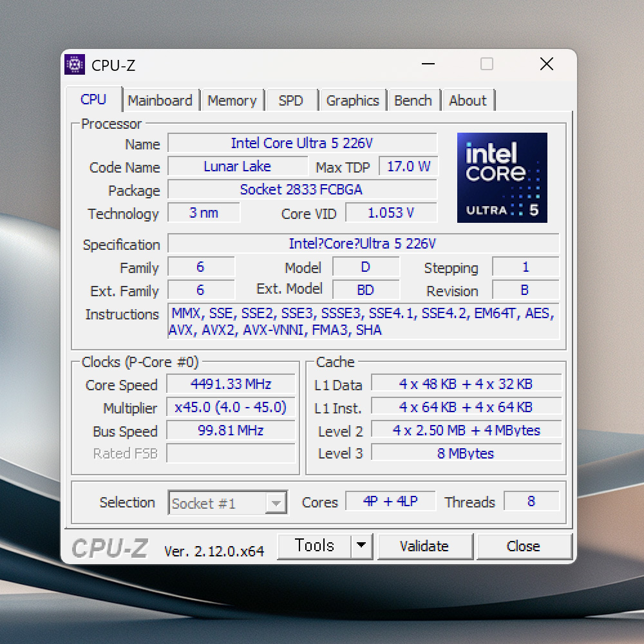Viewport: 644px width, 644px height.
Task: Switch to the CPU tab
Action: click(93, 99)
